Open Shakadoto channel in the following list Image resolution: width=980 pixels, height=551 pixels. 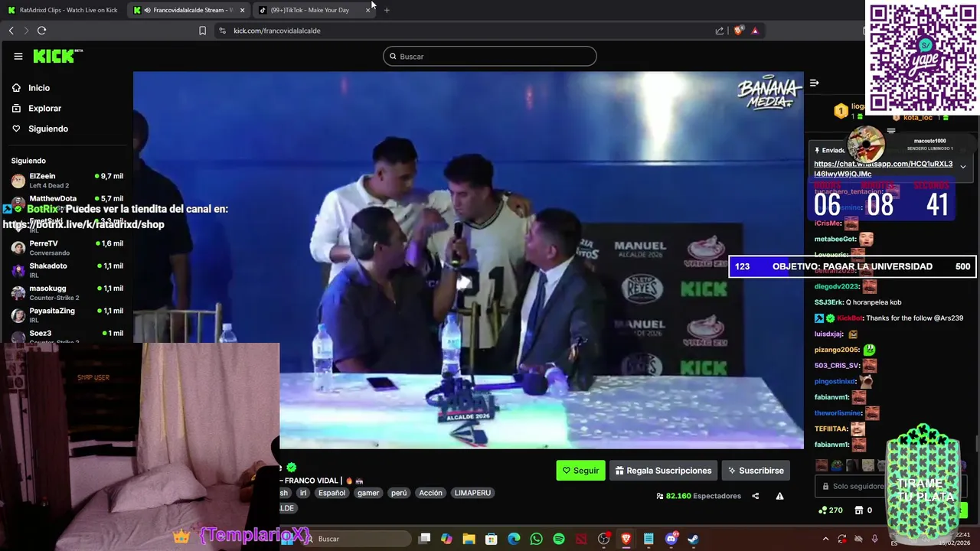tap(67, 270)
